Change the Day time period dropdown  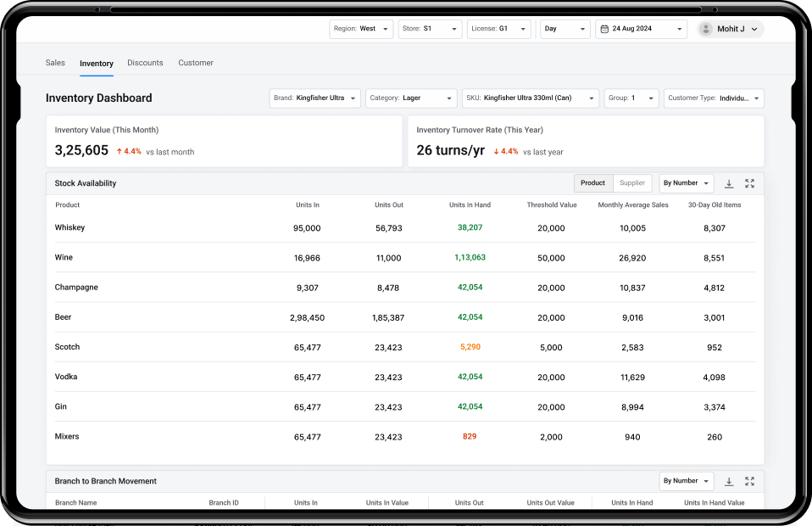click(x=565, y=28)
